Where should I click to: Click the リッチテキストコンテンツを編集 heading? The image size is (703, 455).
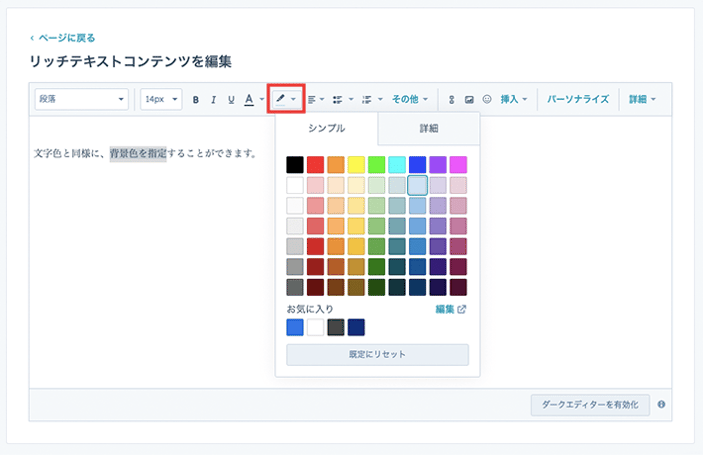coord(130,61)
